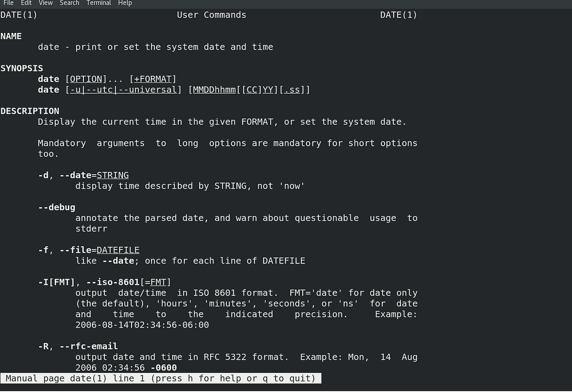Click the STRING link after --date=
This screenshot has height=392, width=572.
[112, 175]
